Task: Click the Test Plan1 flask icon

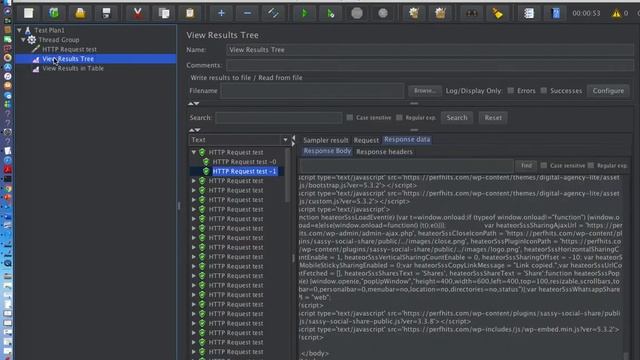Action: click(x=28, y=30)
